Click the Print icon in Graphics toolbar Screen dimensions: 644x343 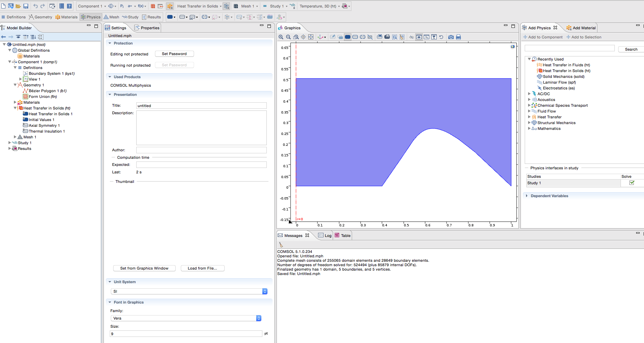click(458, 37)
